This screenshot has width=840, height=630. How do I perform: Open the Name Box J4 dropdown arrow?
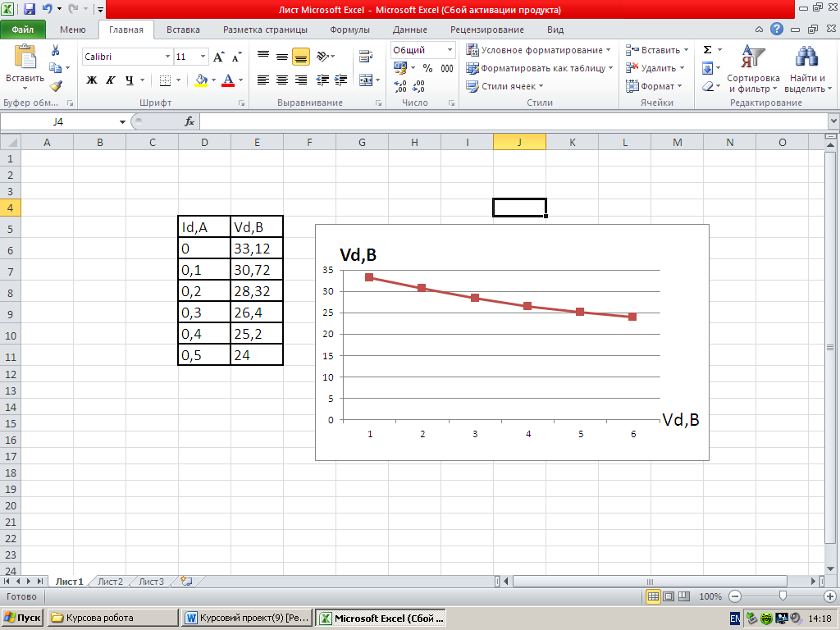coord(122,122)
